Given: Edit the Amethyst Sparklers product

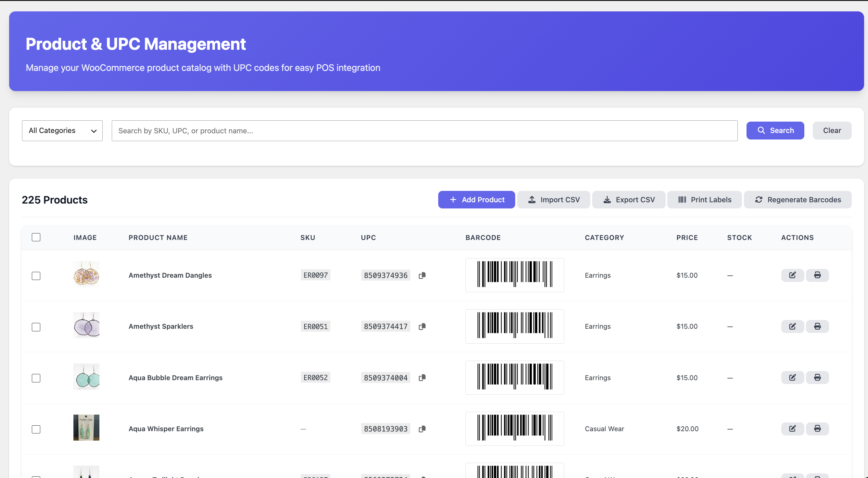Looking at the screenshot, I should [793, 326].
